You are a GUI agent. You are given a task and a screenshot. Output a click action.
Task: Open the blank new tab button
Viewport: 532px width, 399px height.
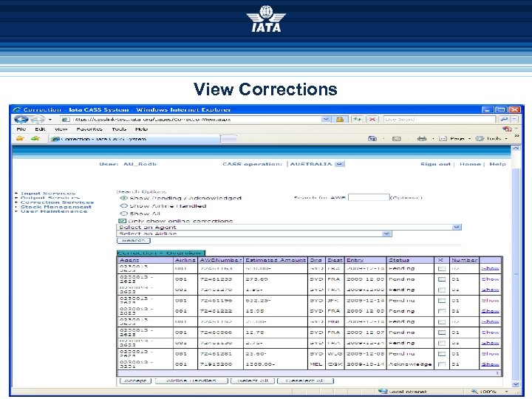point(229,139)
